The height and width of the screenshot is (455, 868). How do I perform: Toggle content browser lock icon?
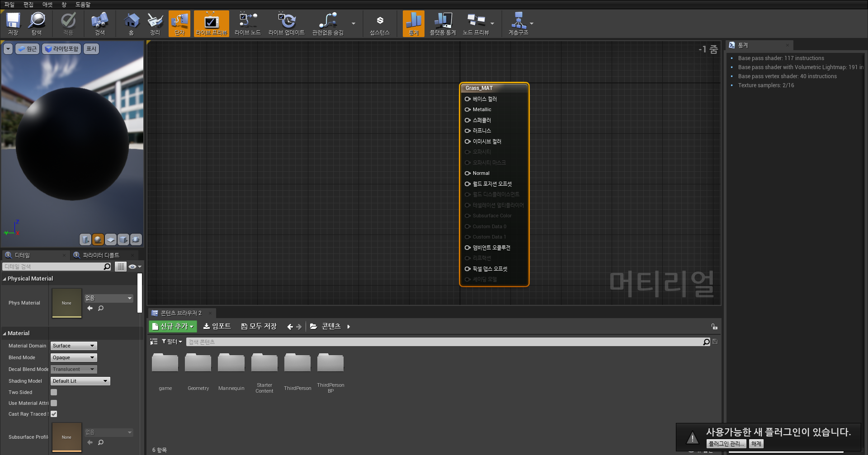[714, 326]
